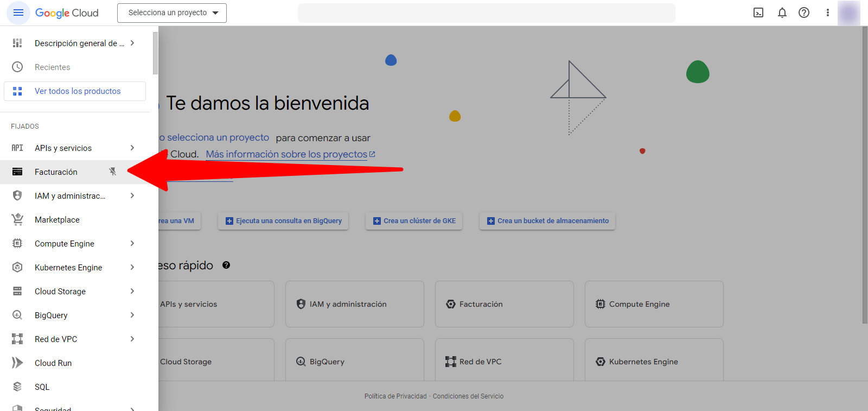Expand the APIs y servicios submenu
The image size is (868, 411).
[x=132, y=148]
